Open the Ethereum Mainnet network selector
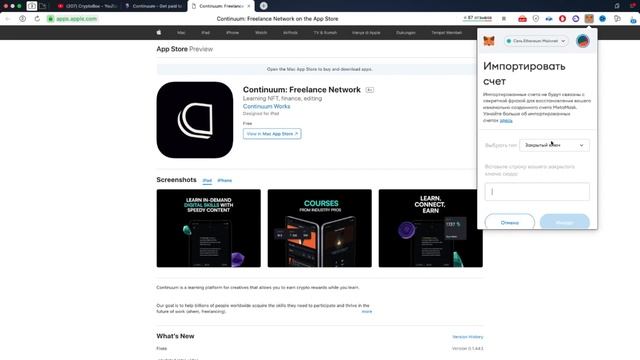This screenshot has width=640, height=360. pos(536,41)
